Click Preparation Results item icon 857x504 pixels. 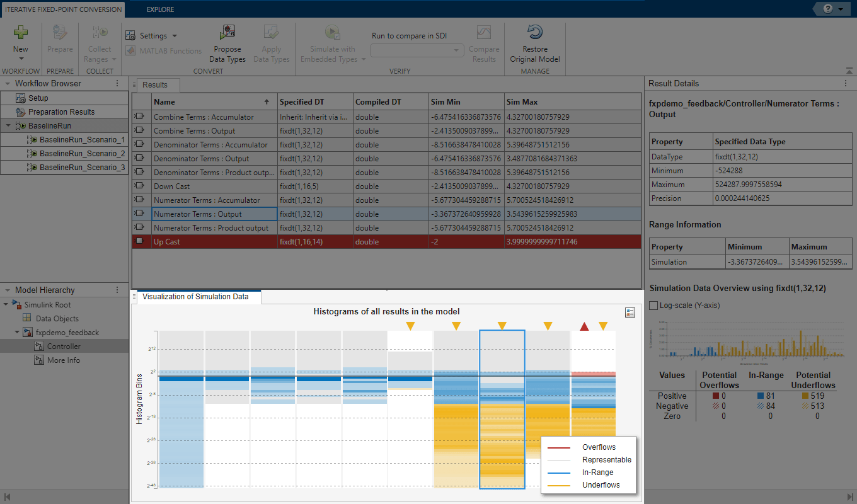coord(21,112)
